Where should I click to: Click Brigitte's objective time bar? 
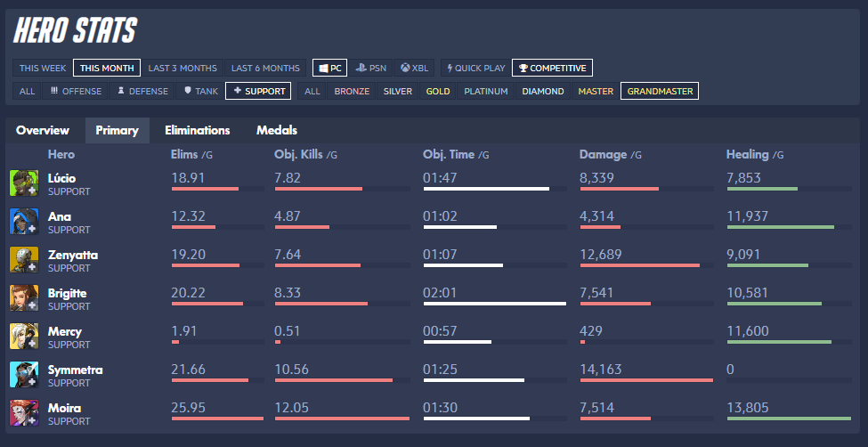(x=495, y=304)
